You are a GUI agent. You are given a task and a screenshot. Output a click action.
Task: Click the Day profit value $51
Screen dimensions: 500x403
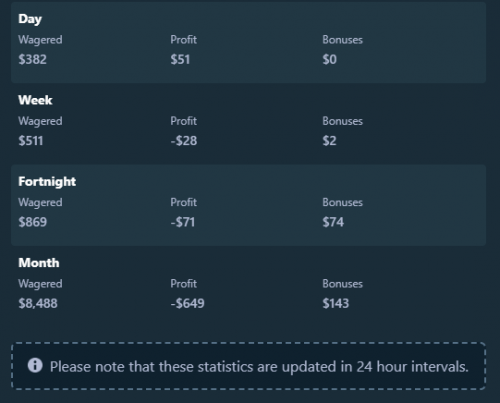pyautogui.click(x=180, y=59)
